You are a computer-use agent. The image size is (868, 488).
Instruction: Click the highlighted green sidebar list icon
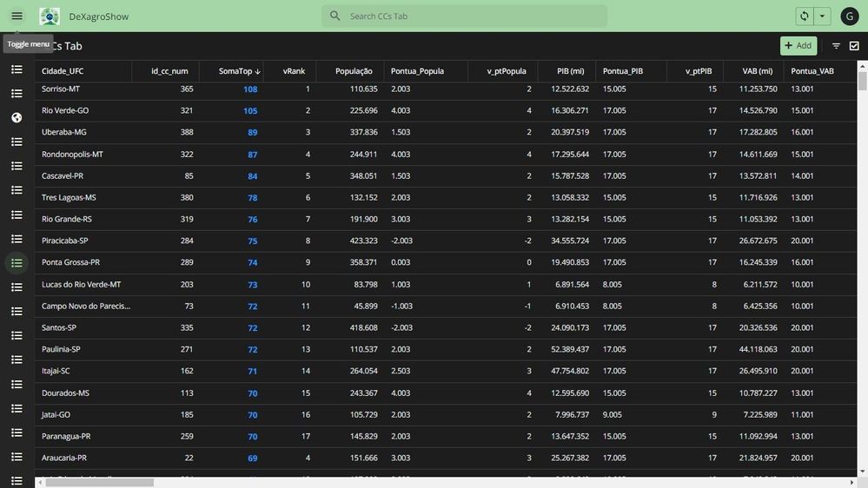[x=17, y=263]
